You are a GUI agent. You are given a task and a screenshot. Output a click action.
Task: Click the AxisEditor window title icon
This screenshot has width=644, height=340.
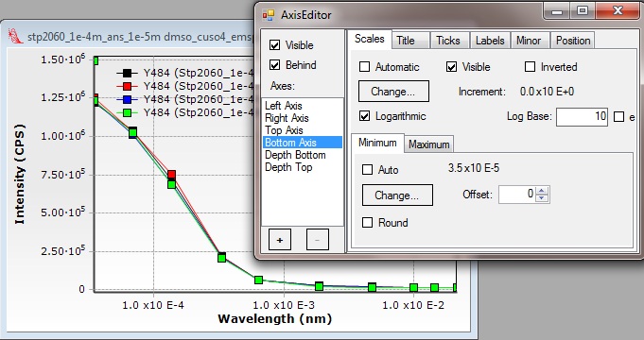269,15
